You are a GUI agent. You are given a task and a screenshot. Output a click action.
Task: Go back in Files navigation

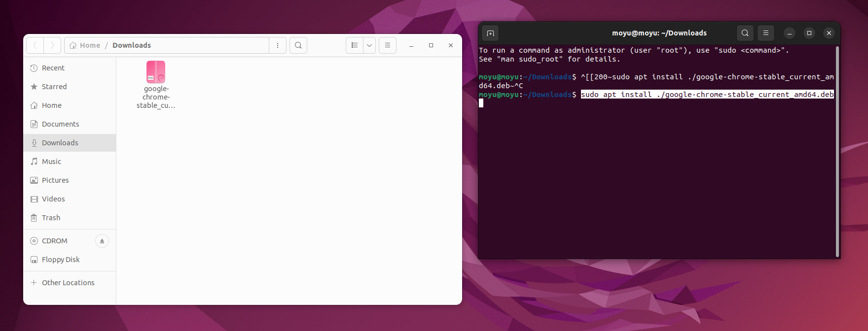(x=35, y=45)
